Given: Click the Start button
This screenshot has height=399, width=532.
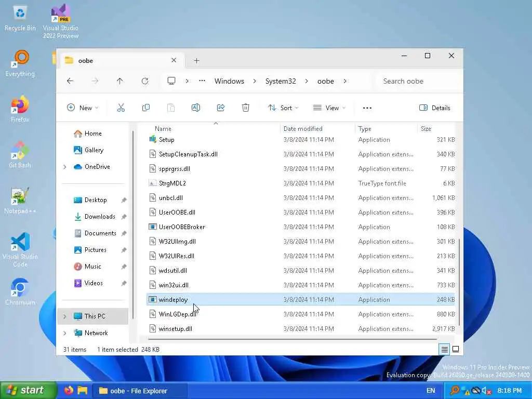Looking at the screenshot, I should coord(29,390).
